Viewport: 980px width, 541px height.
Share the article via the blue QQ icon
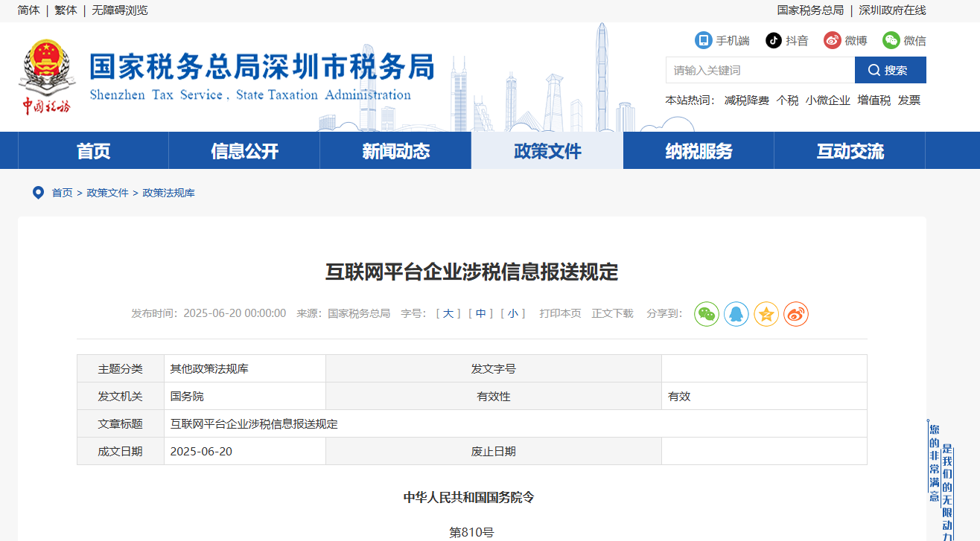coord(736,314)
